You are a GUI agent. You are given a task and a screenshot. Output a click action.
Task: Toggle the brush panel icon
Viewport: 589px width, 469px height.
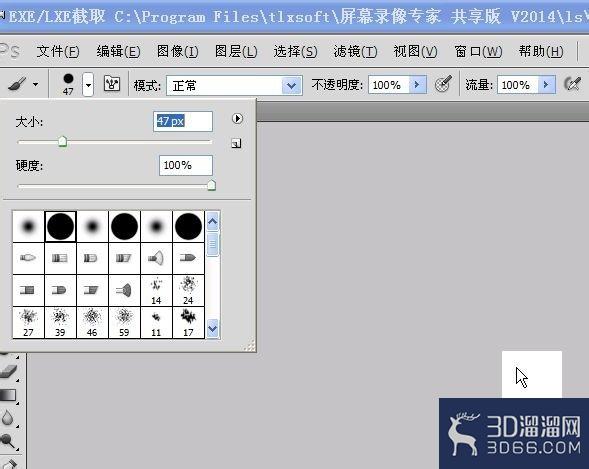point(112,84)
